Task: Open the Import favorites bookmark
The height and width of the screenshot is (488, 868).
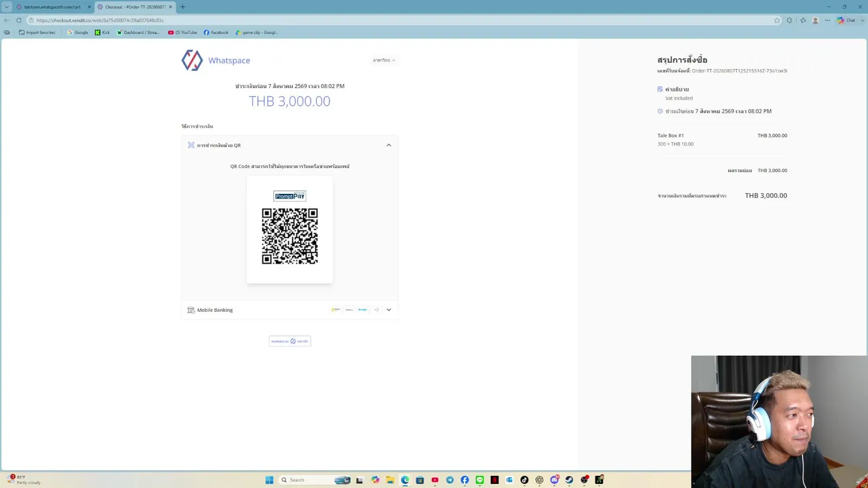Action: pyautogui.click(x=37, y=33)
